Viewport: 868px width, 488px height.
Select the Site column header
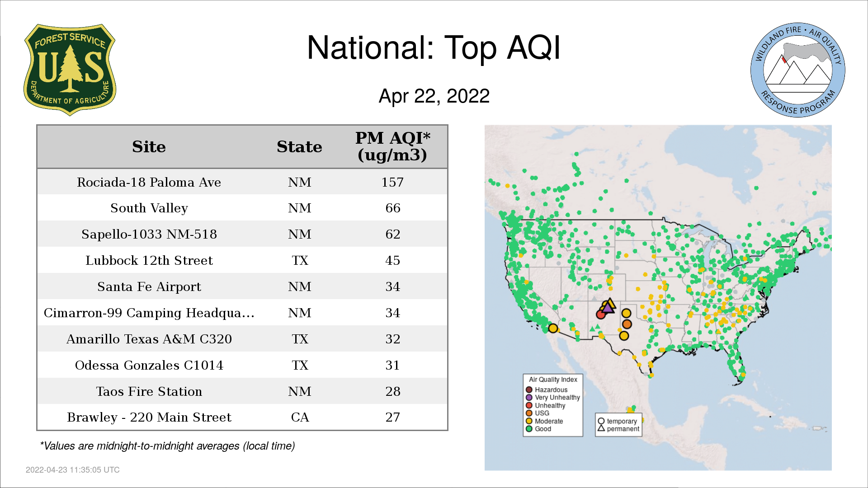click(149, 147)
